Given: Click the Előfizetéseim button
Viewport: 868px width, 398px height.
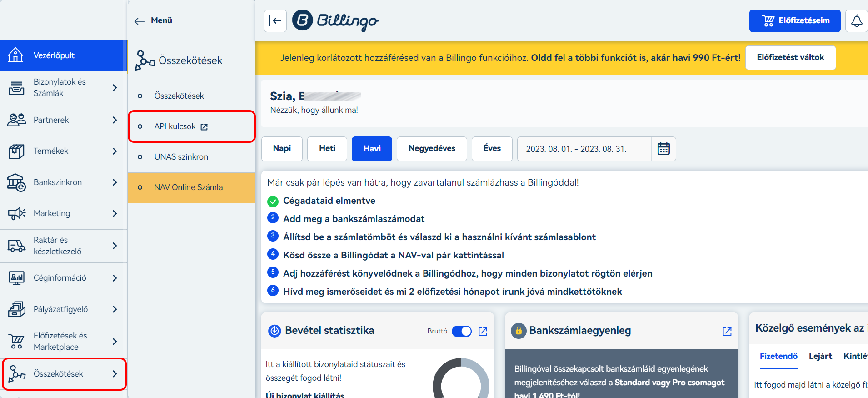Looking at the screenshot, I should point(795,21).
